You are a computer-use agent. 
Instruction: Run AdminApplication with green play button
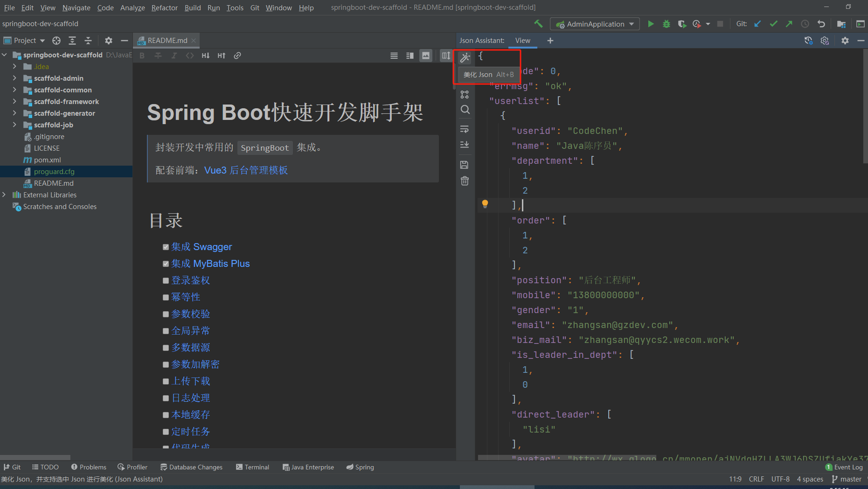coord(651,24)
